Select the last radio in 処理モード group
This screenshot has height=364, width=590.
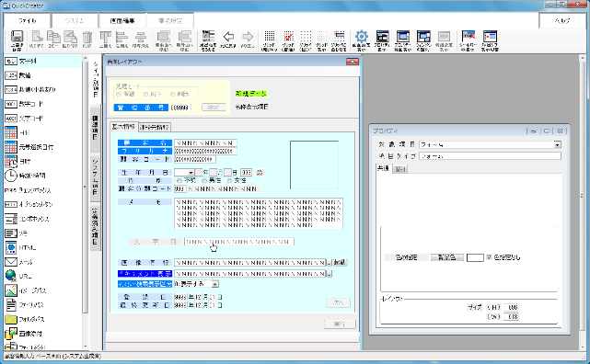tap(173, 94)
